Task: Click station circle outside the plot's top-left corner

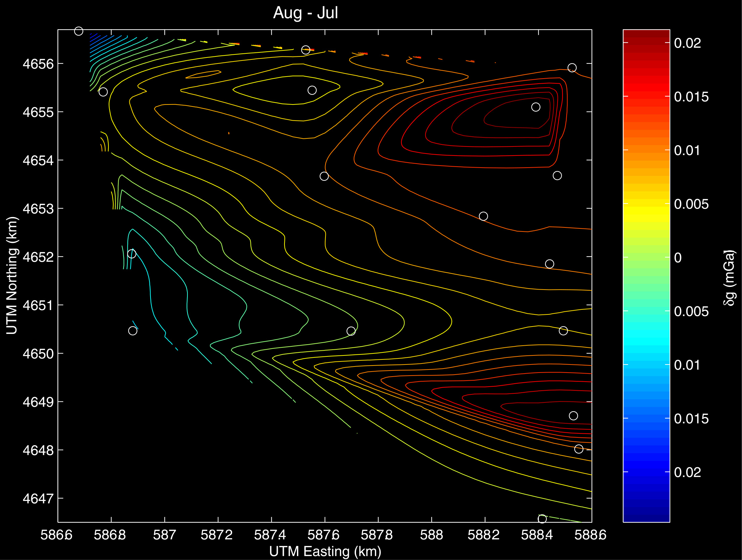Action: click(79, 31)
